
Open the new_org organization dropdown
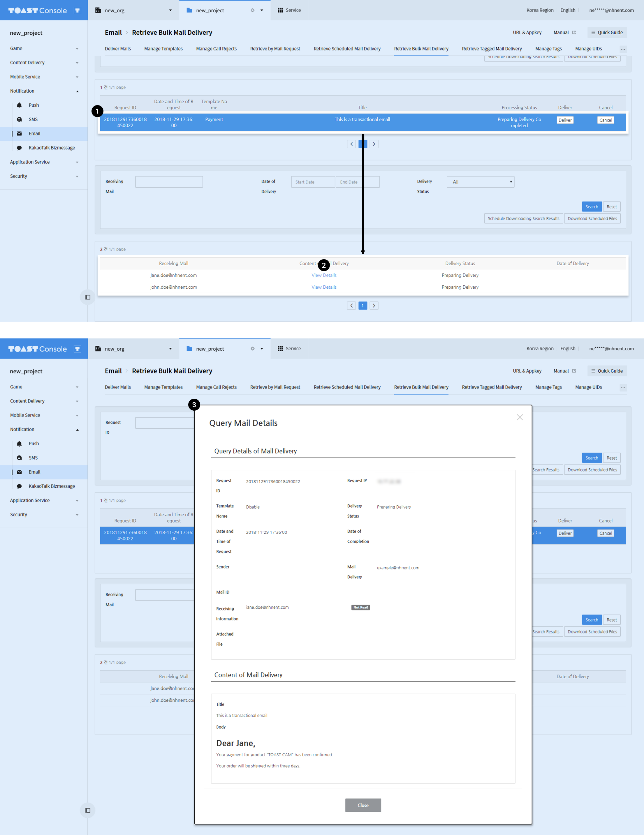170,10
